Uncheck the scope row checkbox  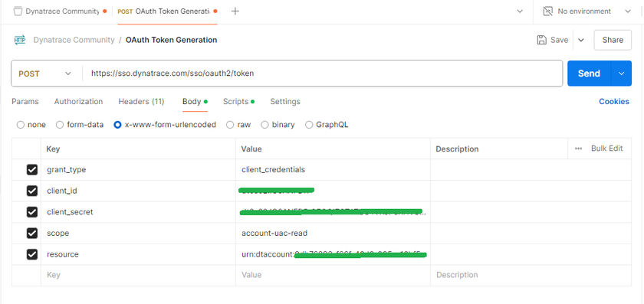tap(31, 233)
